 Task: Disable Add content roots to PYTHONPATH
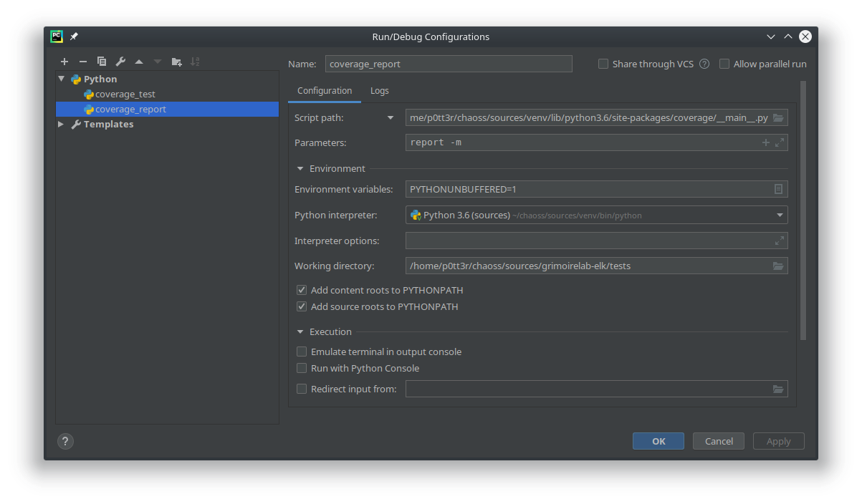click(302, 290)
